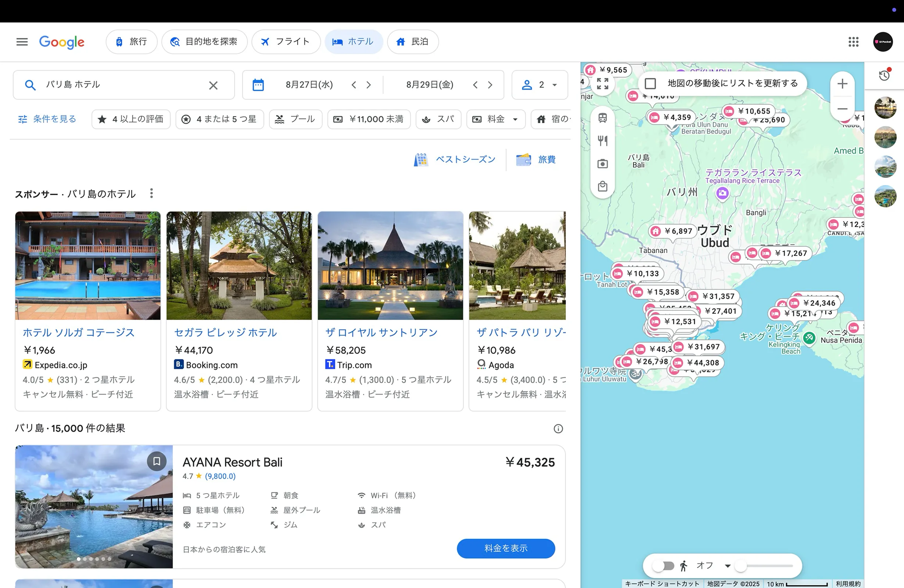This screenshot has height=588, width=904.
Task: Show photo spots camera layer
Action: point(603,164)
